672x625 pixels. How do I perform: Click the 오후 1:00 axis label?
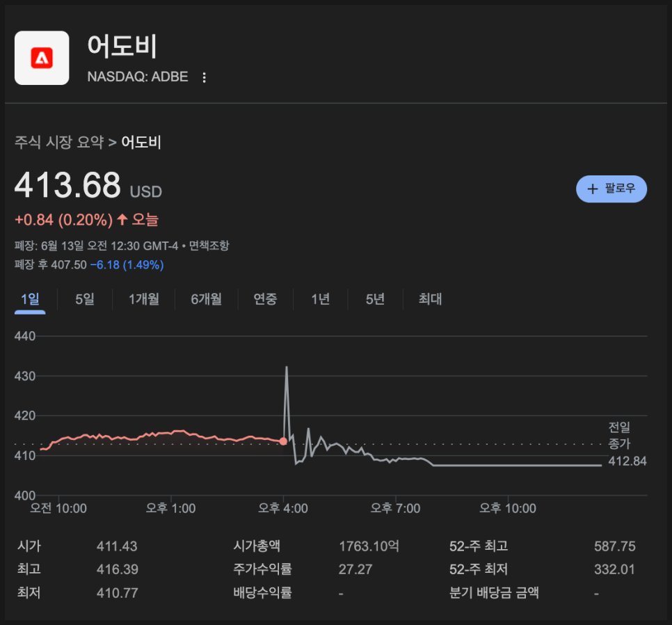tap(170, 508)
